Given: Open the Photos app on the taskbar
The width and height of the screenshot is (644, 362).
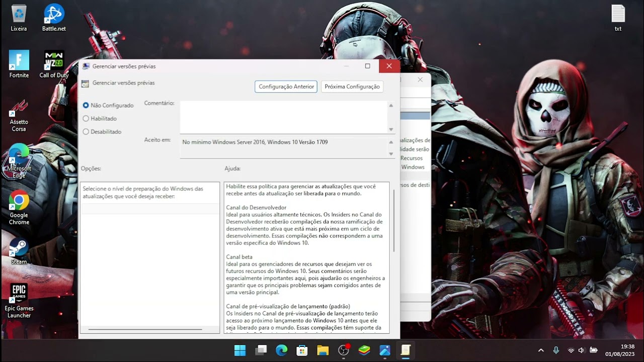Looking at the screenshot, I should click(385, 350).
